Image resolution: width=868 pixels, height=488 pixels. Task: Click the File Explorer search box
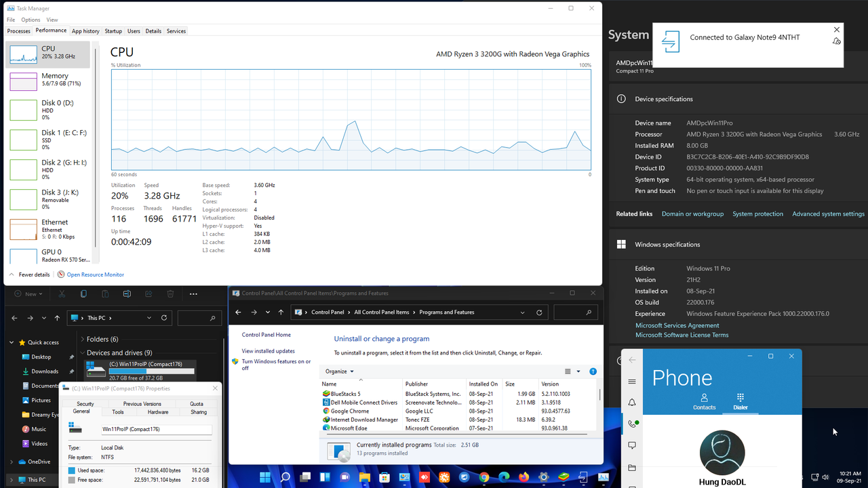tap(200, 318)
